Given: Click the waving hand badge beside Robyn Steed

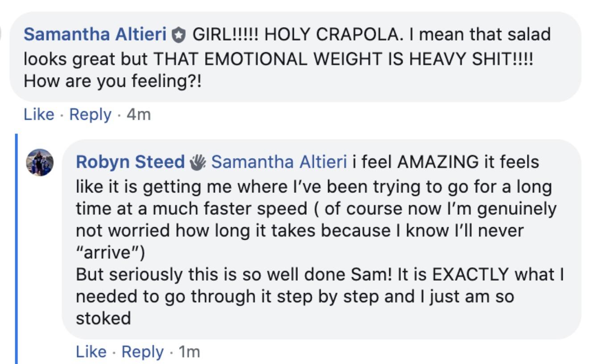Looking at the screenshot, I should [x=198, y=162].
